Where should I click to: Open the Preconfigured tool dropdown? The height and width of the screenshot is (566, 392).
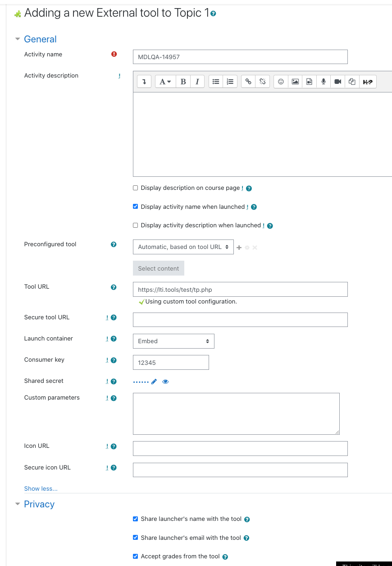pos(183,247)
